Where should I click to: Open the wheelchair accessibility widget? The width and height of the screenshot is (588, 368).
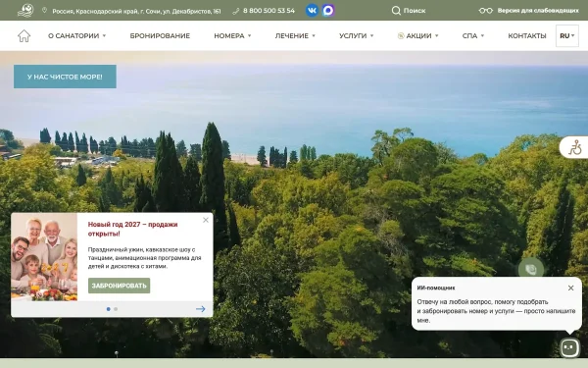click(x=575, y=147)
